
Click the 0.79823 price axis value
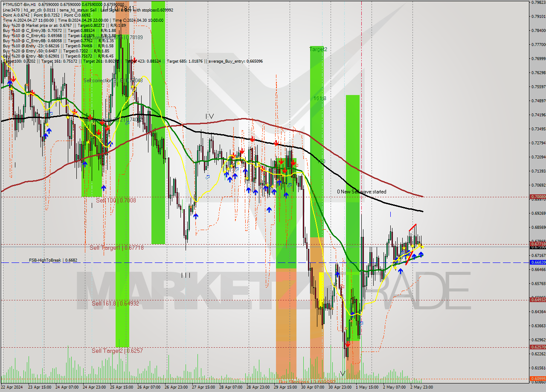click(538, 3)
